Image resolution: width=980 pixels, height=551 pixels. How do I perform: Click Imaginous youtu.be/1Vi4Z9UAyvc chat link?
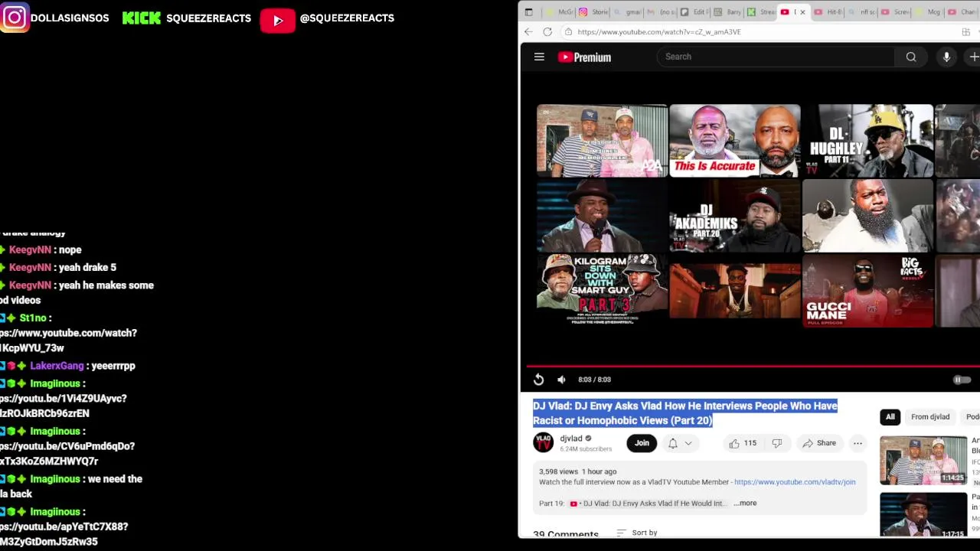(x=63, y=406)
